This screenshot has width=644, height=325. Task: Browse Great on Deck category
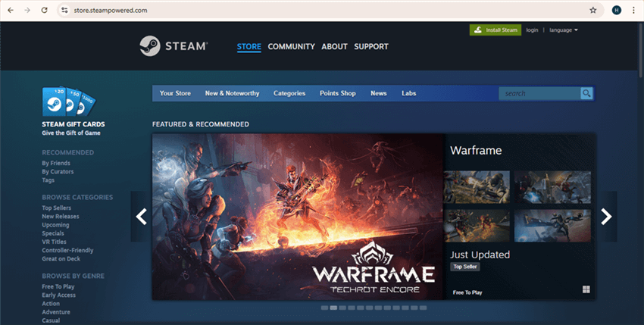tap(61, 259)
